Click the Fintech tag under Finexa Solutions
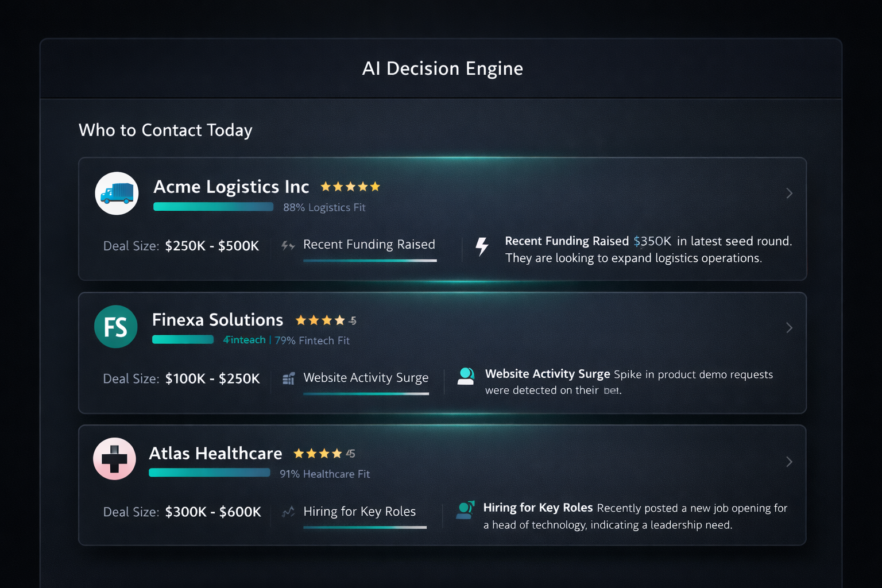 (245, 340)
